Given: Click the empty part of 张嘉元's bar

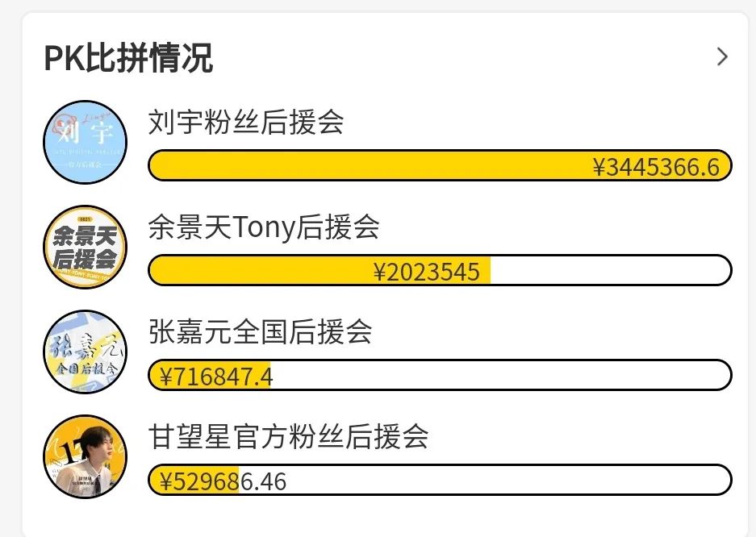Looking at the screenshot, I should [500, 376].
